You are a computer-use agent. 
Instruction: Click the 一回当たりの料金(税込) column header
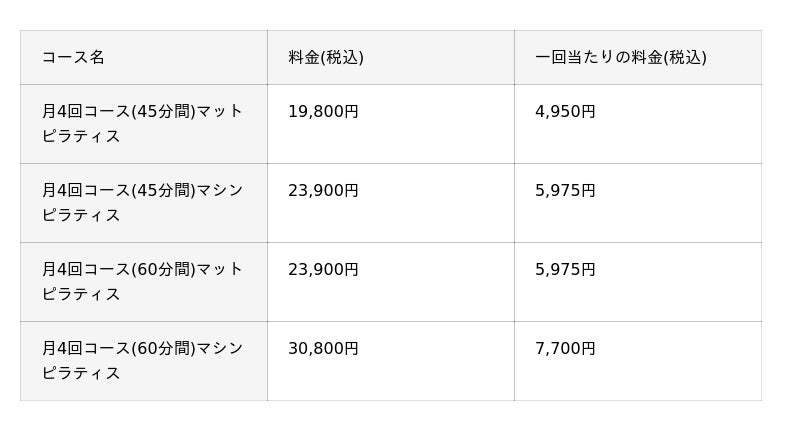click(x=620, y=57)
